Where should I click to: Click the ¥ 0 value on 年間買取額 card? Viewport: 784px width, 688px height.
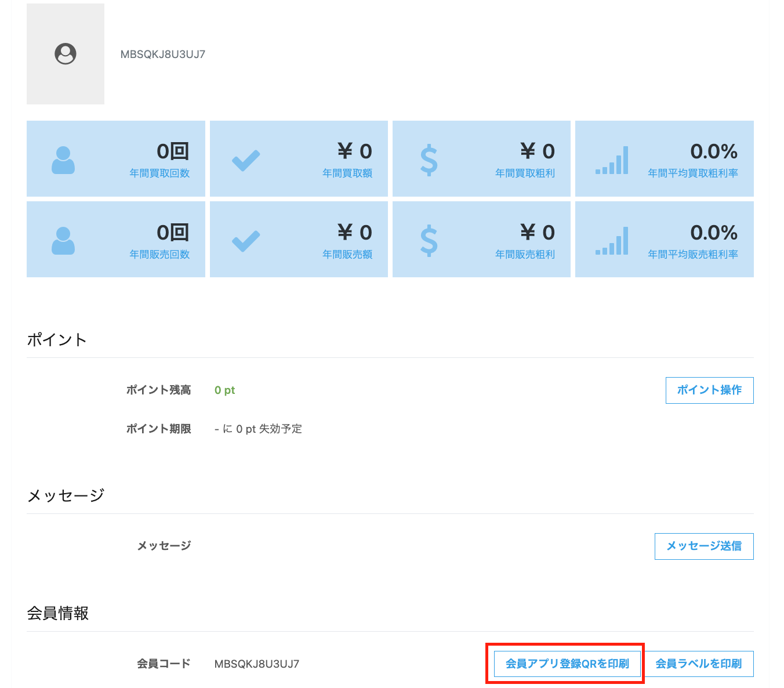point(355,151)
